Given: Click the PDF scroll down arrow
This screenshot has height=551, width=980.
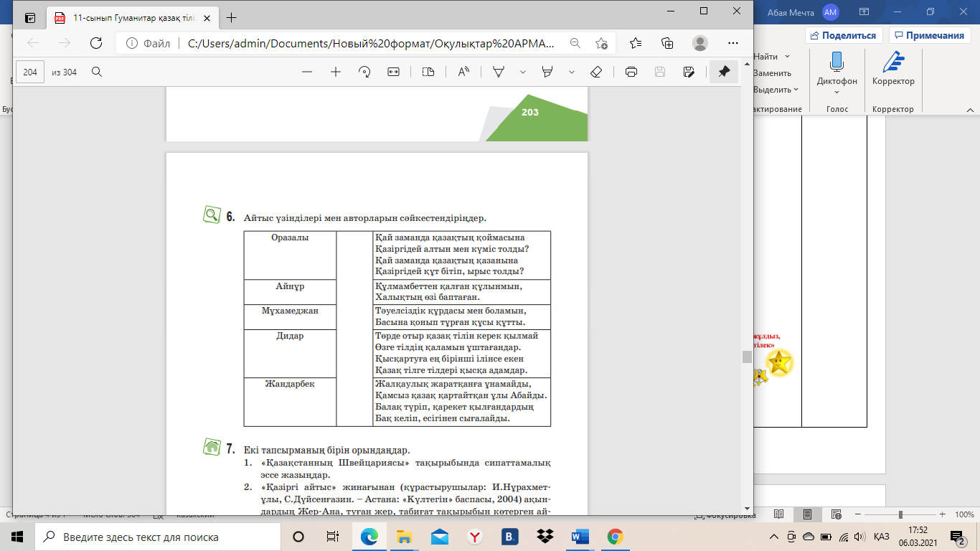Looking at the screenshot, I should click(x=747, y=508).
